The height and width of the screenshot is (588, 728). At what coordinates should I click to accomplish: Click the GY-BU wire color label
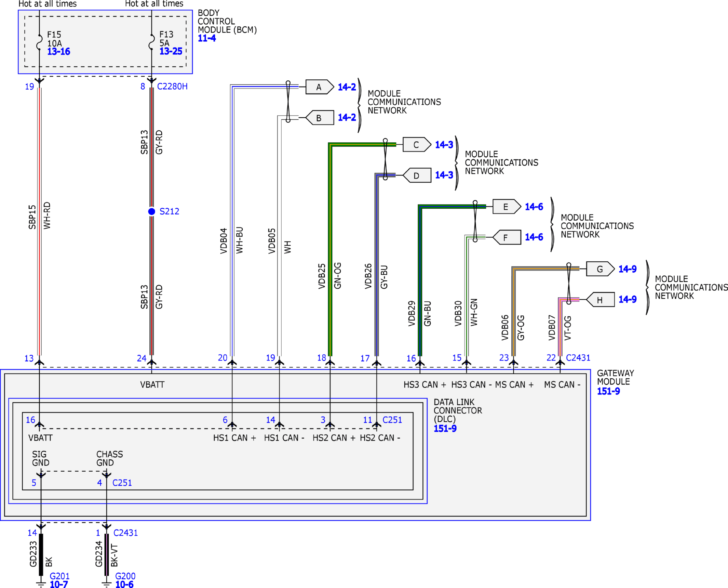(x=384, y=277)
